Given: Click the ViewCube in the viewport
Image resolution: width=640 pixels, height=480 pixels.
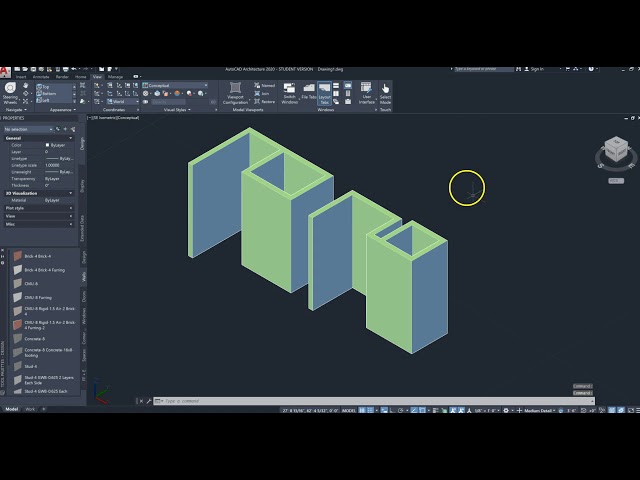Looking at the screenshot, I should [x=616, y=150].
